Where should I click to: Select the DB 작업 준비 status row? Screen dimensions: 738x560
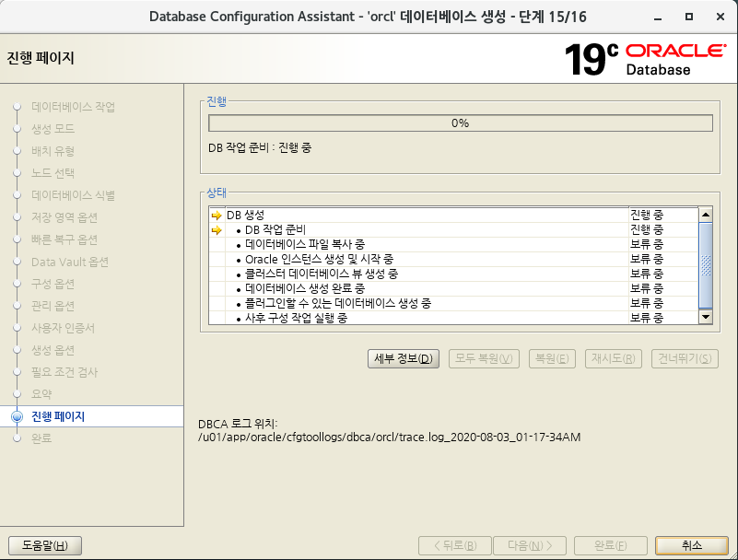453,230
